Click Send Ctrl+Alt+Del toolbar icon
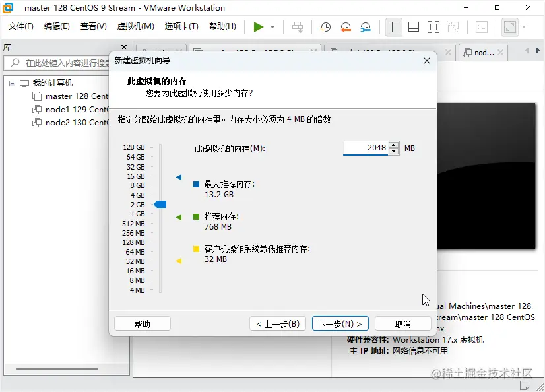The image size is (545, 392). click(x=298, y=27)
